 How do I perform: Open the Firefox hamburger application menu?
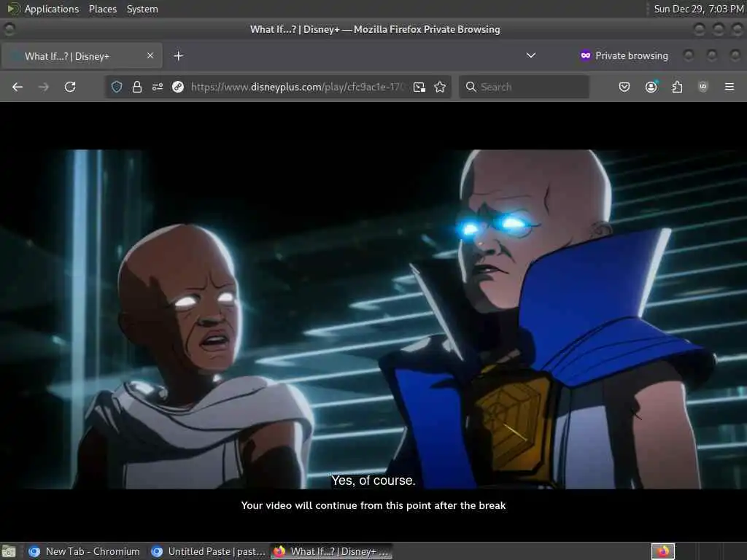tap(729, 87)
